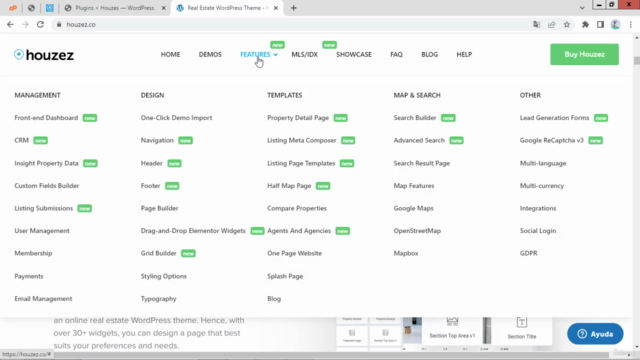640x360 pixels.
Task: Open Custom Fields Builder link
Action: pyautogui.click(x=47, y=185)
